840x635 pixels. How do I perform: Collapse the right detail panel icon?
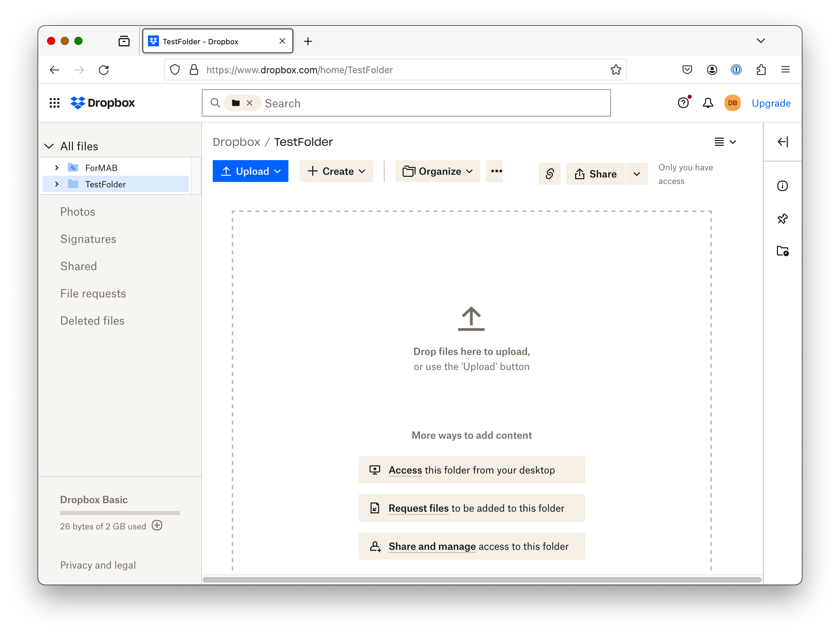pos(782,142)
